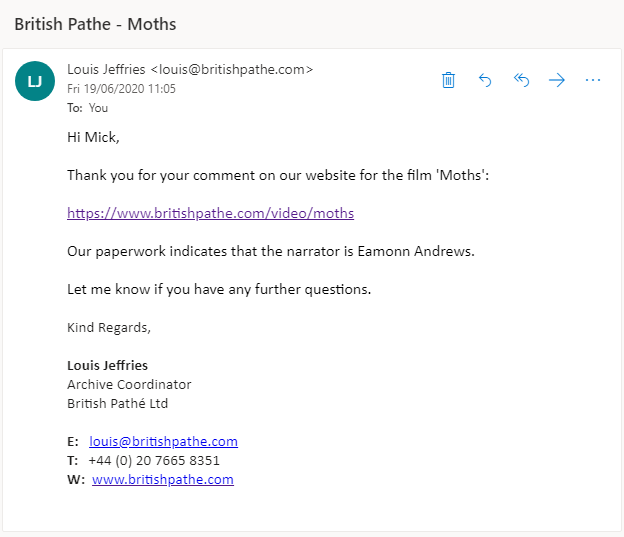Click the sentence mentioning Eamonn Andrews

(271, 252)
